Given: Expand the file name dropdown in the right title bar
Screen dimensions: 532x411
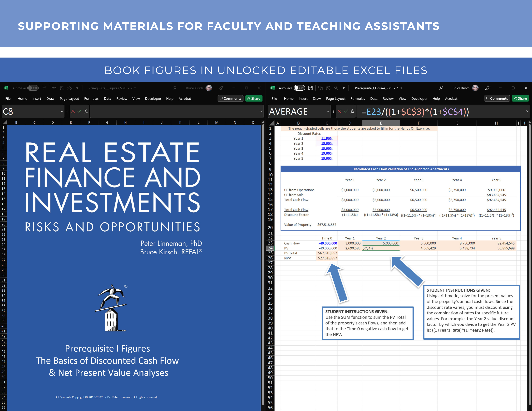Looking at the screenshot, I should click(401, 88).
